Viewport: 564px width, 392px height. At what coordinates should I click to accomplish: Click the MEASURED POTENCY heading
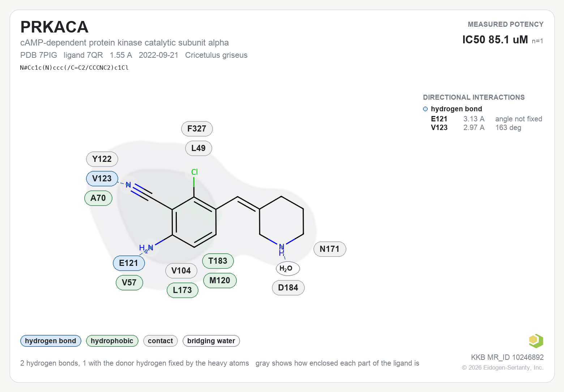(506, 24)
